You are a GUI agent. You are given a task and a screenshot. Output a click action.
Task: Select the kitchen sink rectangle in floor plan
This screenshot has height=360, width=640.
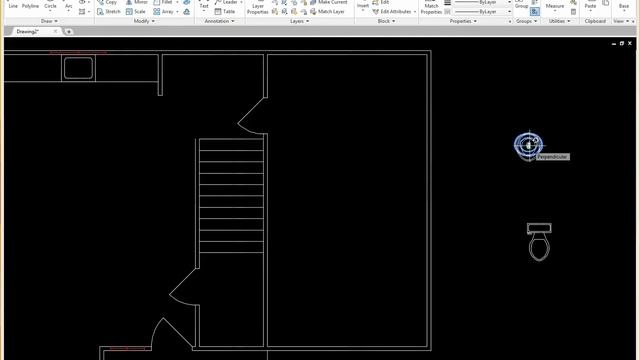(x=78, y=68)
